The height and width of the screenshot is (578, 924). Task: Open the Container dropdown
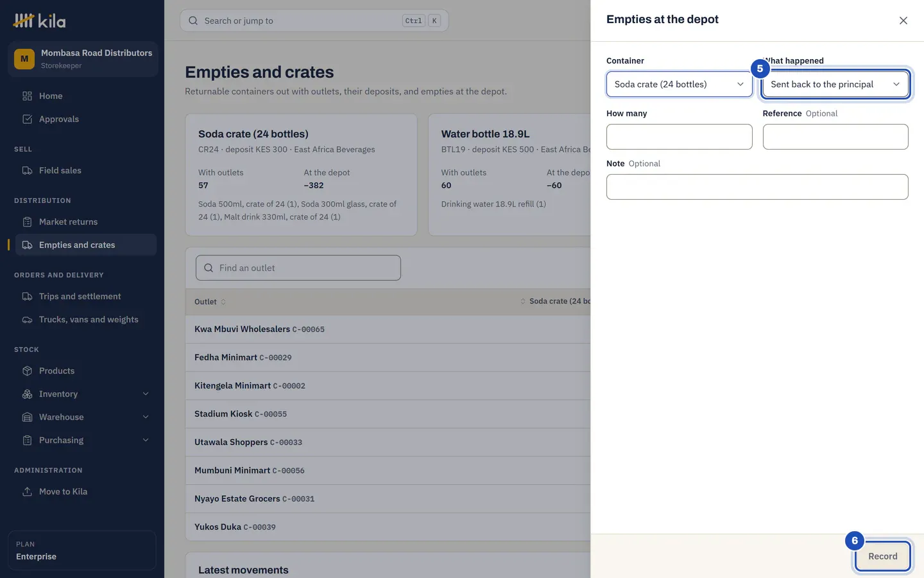[679, 84]
